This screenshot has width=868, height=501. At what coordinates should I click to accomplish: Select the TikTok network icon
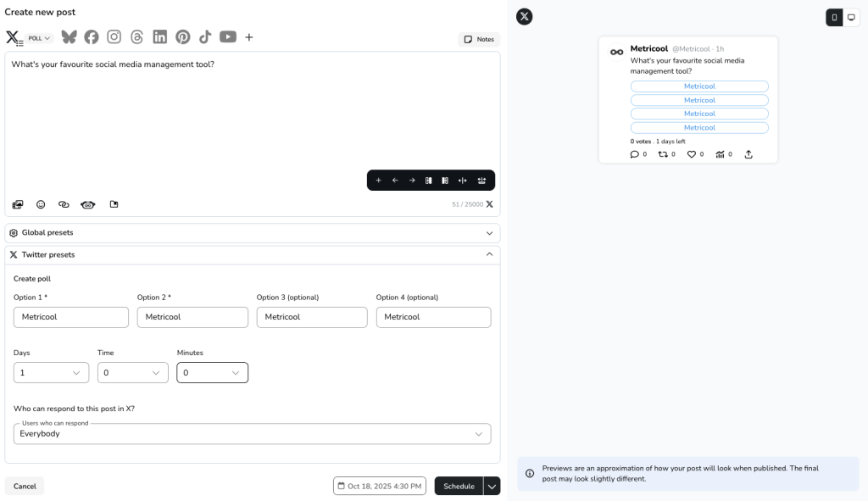pos(205,37)
